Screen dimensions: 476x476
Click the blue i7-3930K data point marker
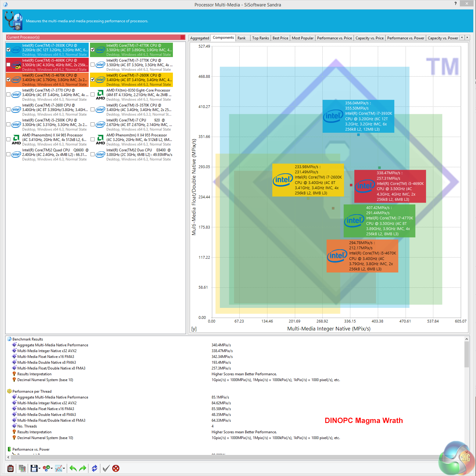[x=358, y=135]
